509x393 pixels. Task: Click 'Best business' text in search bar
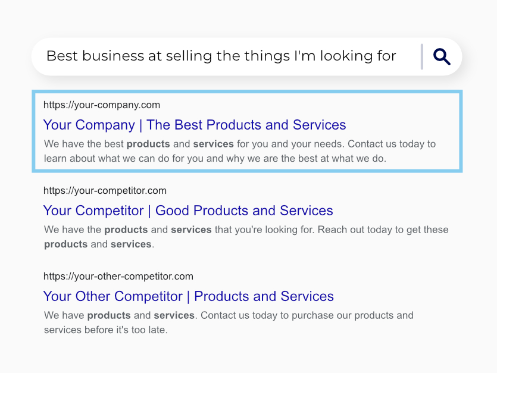95,56
